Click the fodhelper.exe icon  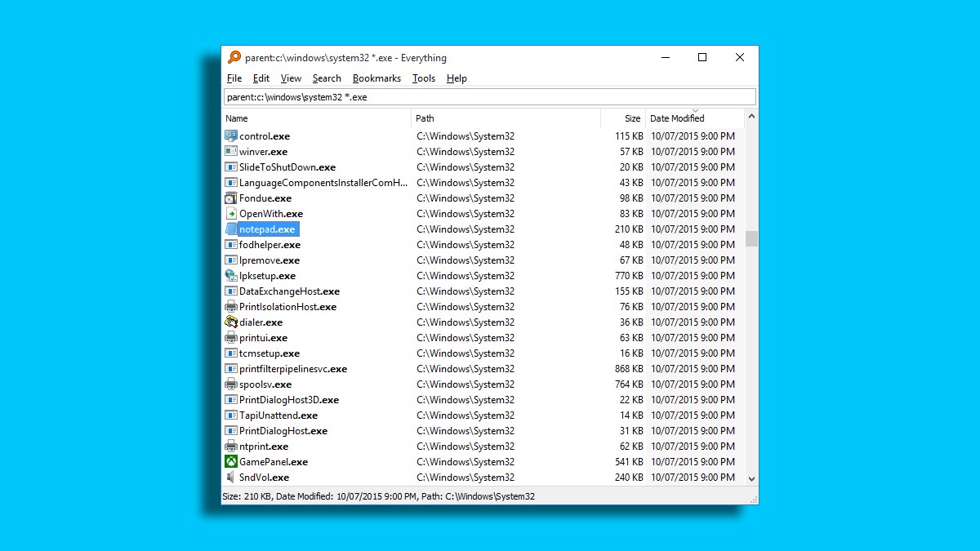coord(231,245)
